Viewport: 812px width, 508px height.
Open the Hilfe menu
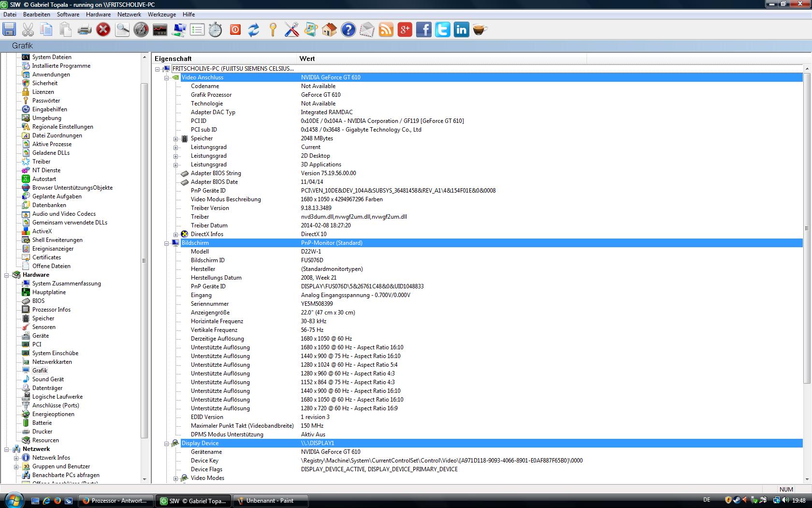click(x=189, y=15)
